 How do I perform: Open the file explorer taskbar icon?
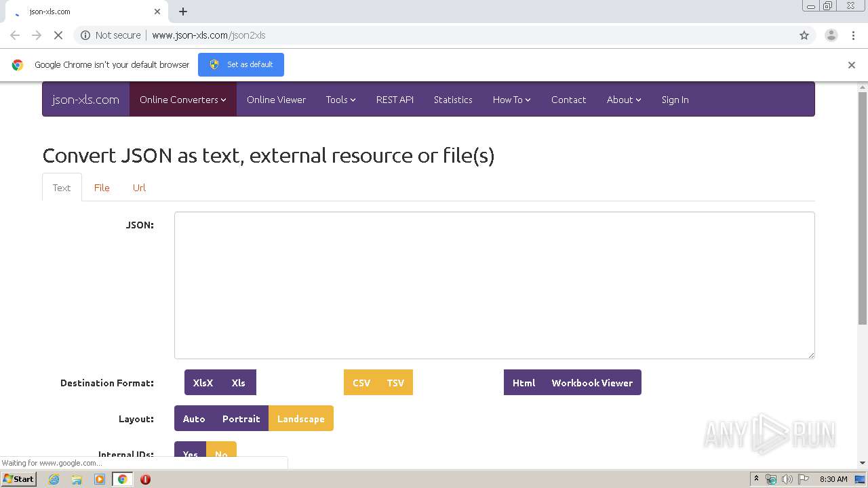(77, 479)
